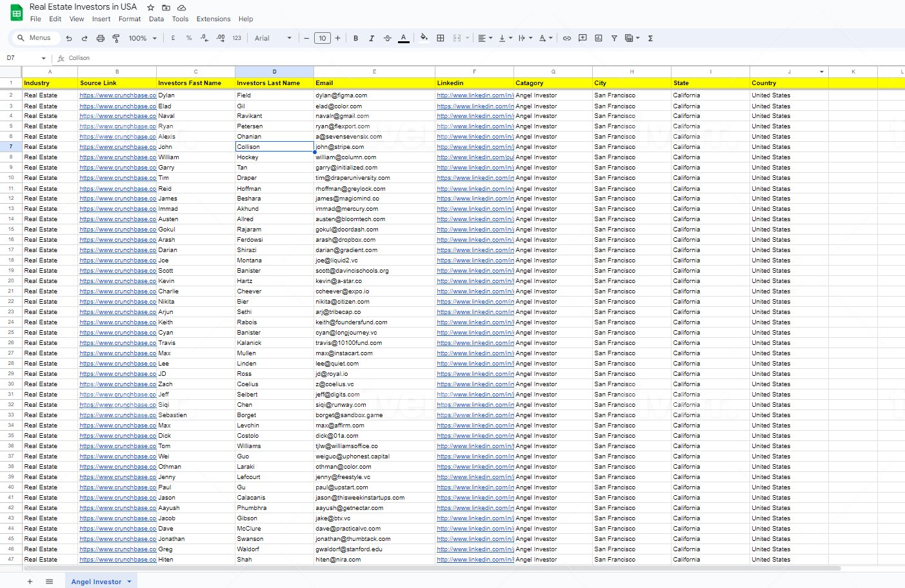Open the Fill color picker
The width and height of the screenshot is (905, 588).
click(424, 38)
